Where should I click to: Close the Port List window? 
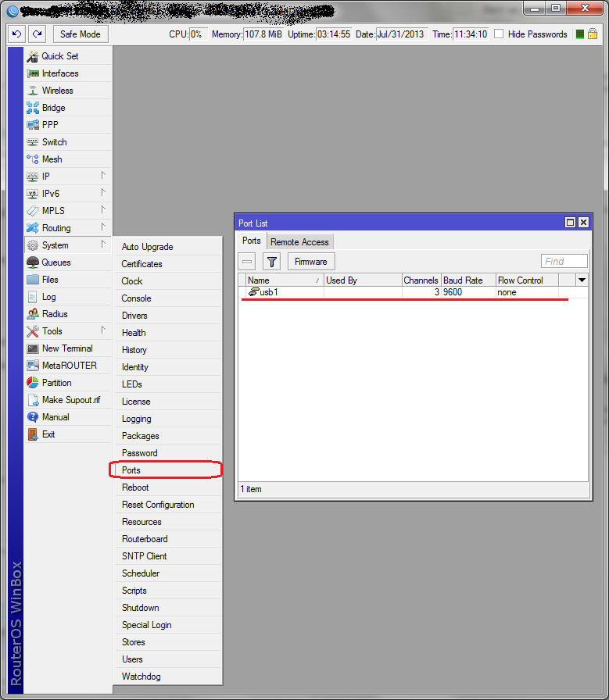583,223
